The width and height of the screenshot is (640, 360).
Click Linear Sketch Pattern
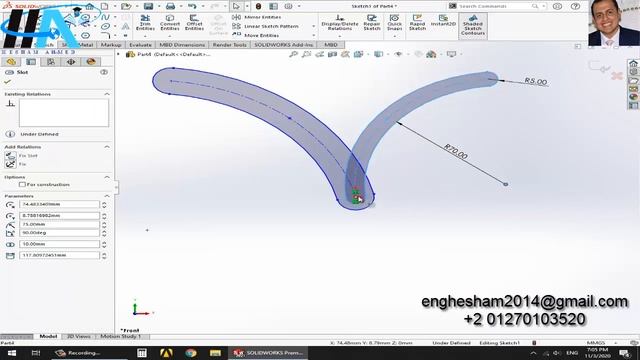click(266, 26)
